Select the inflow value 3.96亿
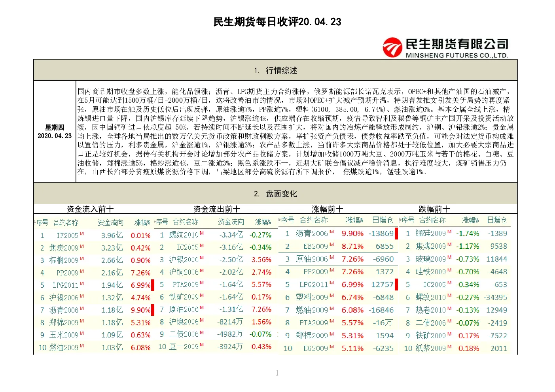Screen dimensions: 555x392 (x=112, y=236)
